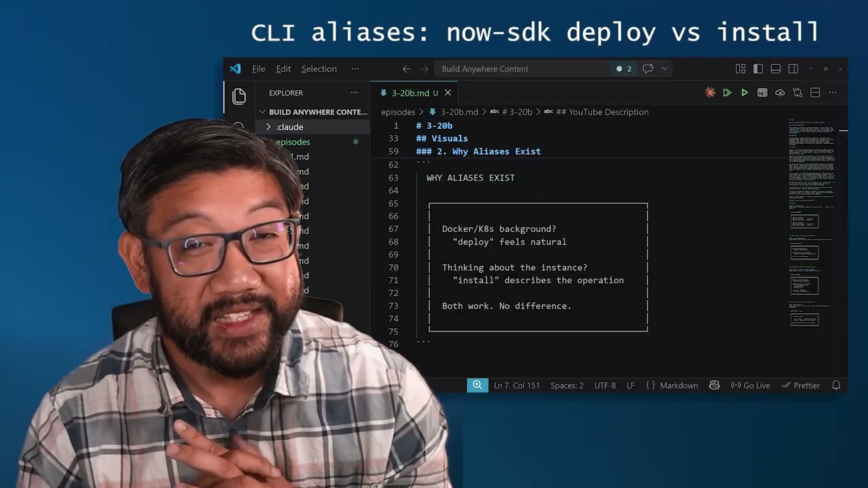The height and width of the screenshot is (488, 868).
Task: Open the Edit menu
Action: [283, 68]
